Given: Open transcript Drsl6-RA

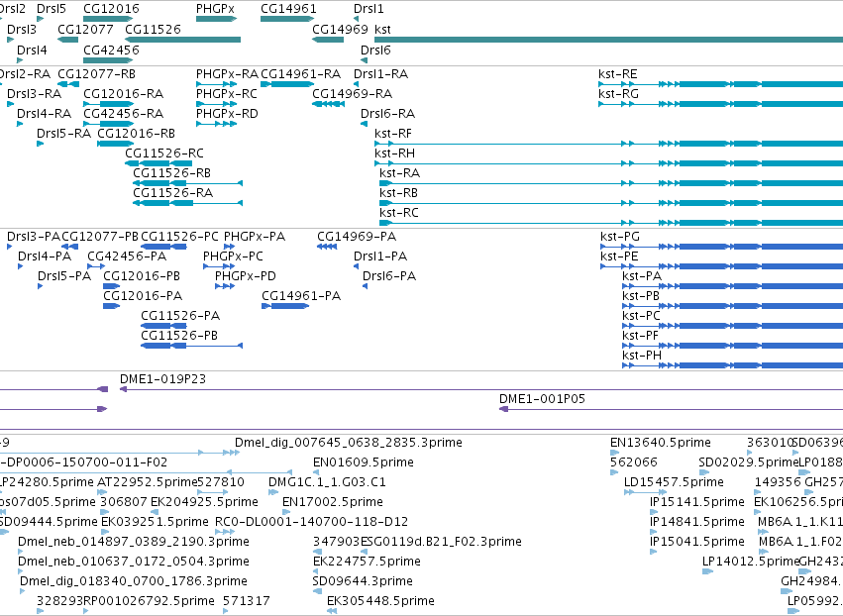Looking at the screenshot, I should [388, 114].
